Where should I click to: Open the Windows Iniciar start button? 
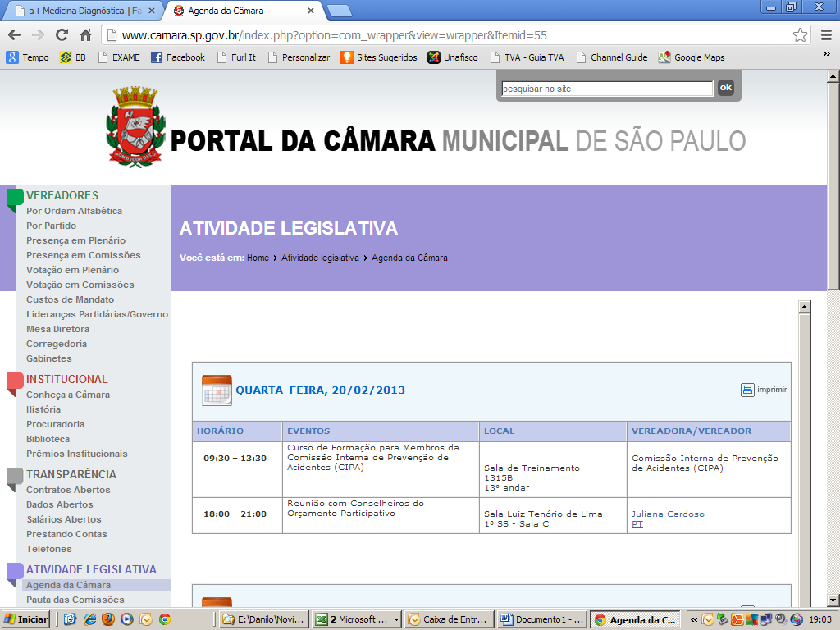26,620
